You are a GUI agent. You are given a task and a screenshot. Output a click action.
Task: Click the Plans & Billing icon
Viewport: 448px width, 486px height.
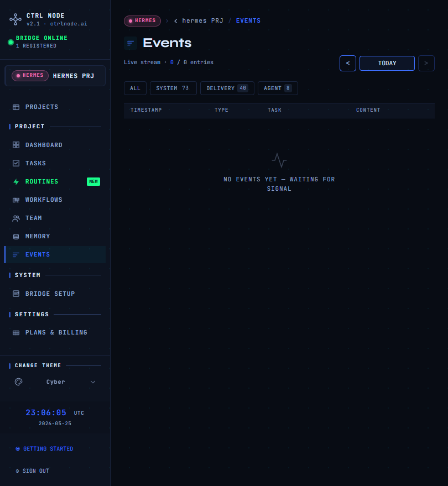click(16, 333)
